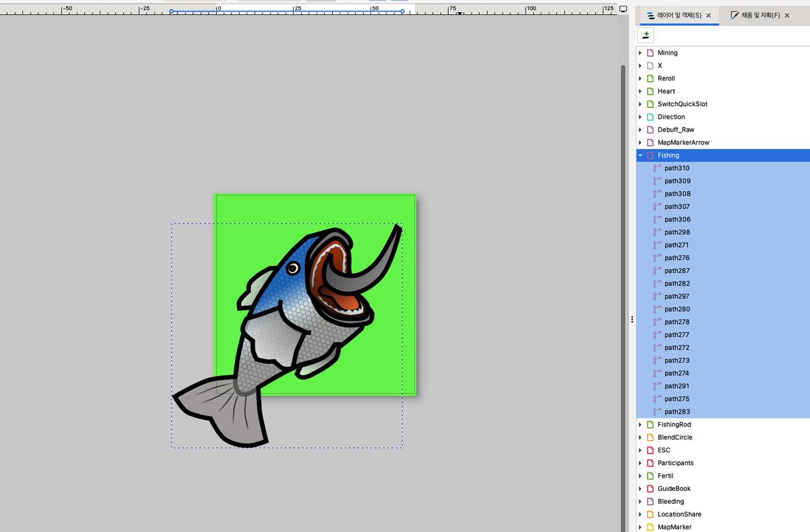Collapse the Fishing layer
Viewport: 810px width, 532px height.
pyautogui.click(x=640, y=155)
